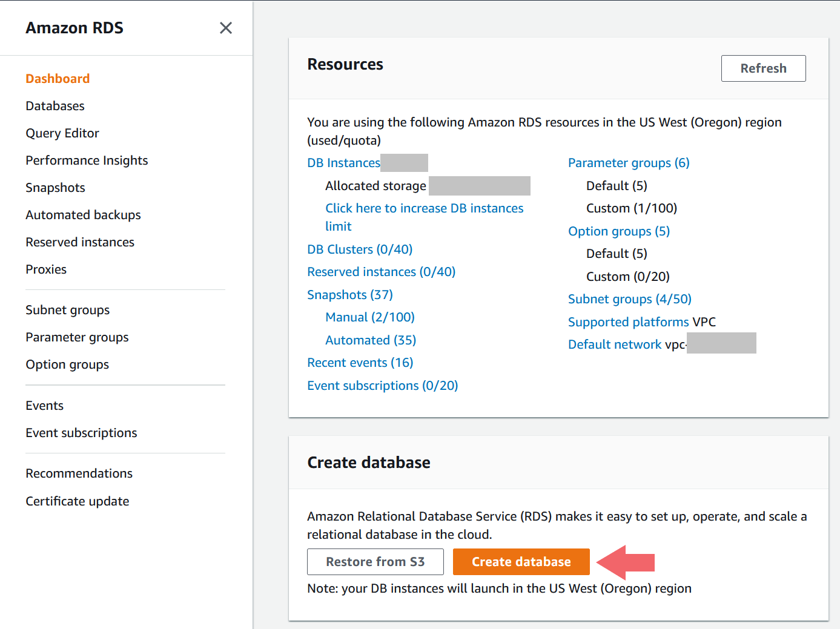Viewport: 840px width, 629px height.
Task: Select the Allocated storage text
Action: pyautogui.click(x=375, y=186)
